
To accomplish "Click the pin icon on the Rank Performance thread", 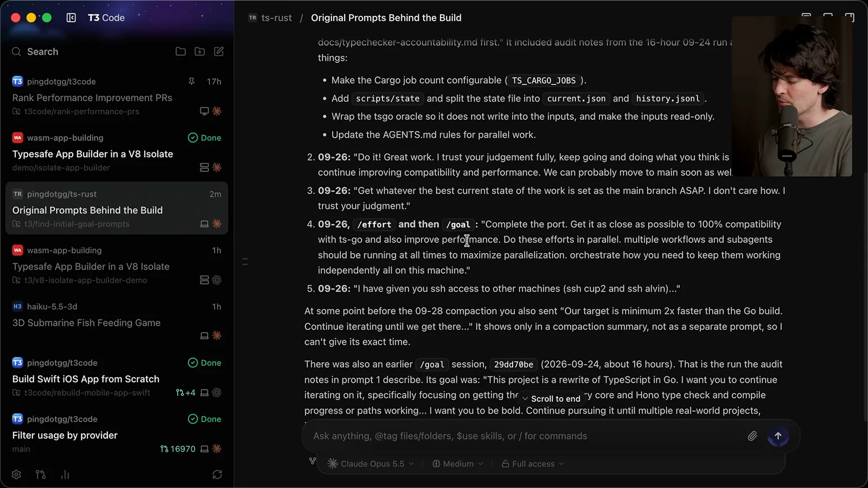I will (x=192, y=81).
